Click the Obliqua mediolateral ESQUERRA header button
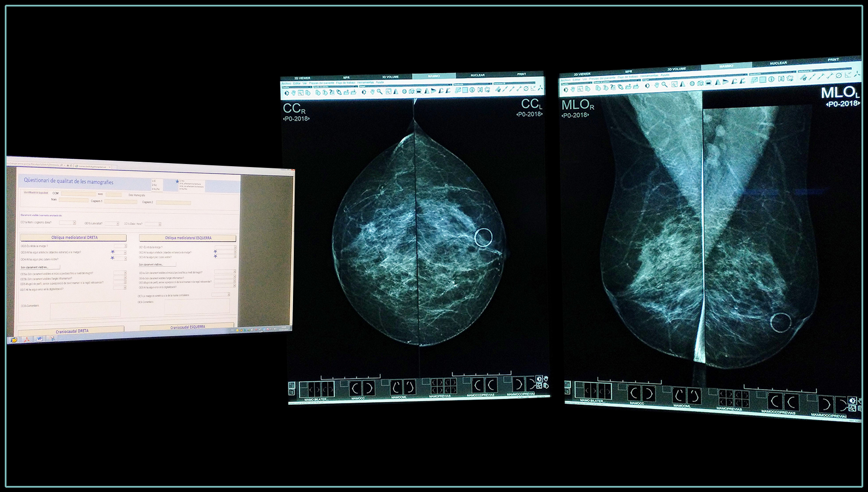This screenshot has width=868, height=492. click(x=187, y=238)
